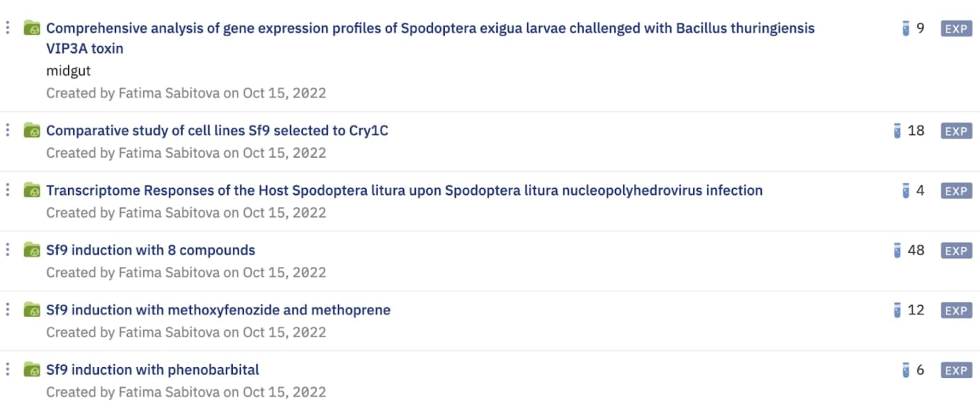
Task: Open Comparative study of cell lines Sf9
Action: point(217,131)
